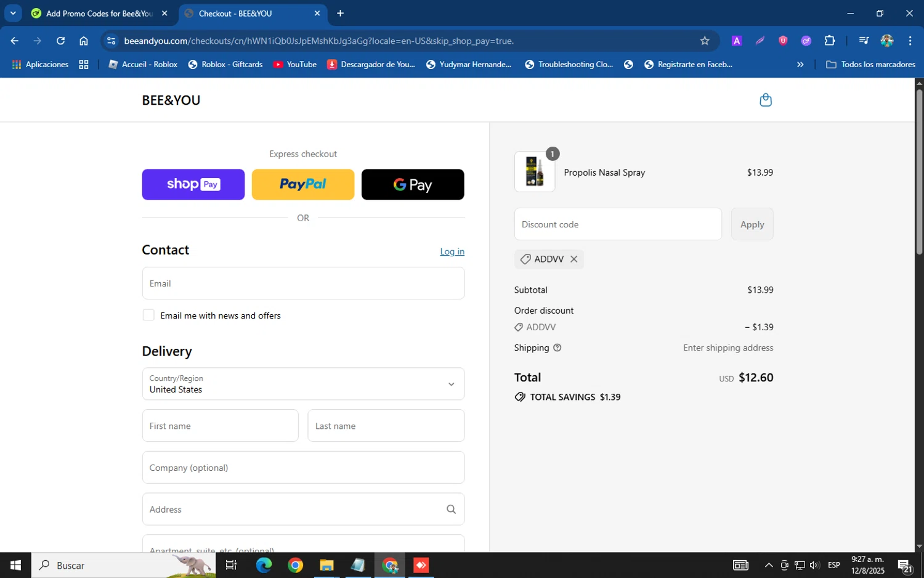Open the red app icon on taskbar
924x578 pixels.
(x=421, y=565)
